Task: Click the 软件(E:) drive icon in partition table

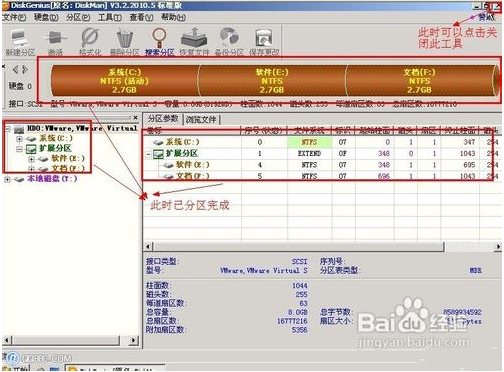Action: pyautogui.click(x=168, y=165)
